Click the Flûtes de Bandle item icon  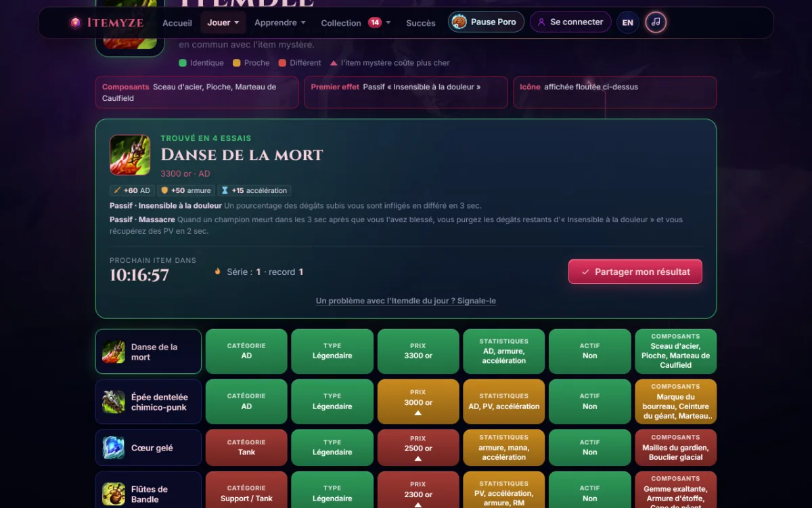(114, 494)
